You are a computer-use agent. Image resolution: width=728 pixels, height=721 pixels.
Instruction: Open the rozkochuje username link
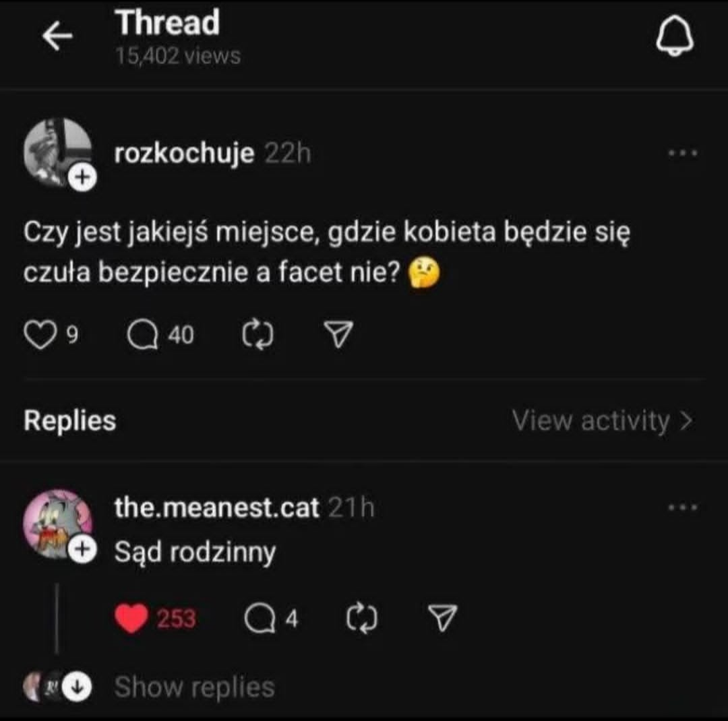184,154
